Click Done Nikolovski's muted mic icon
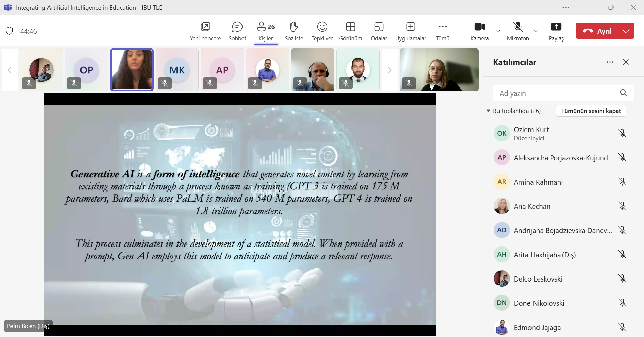The height and width of the screenshot is (337, 644). [x=622, y=303]
